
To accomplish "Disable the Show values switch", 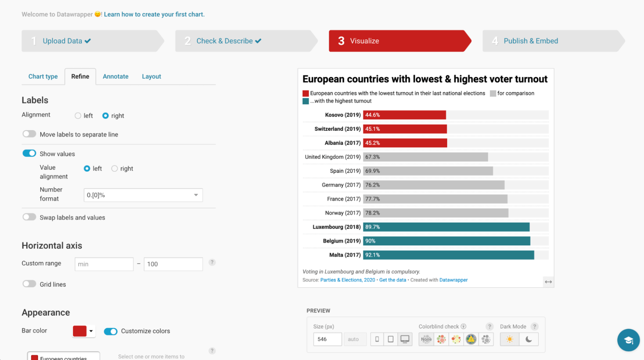I will click(x=30, y=154).
